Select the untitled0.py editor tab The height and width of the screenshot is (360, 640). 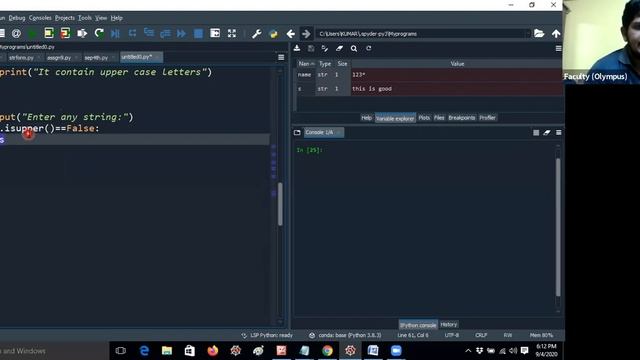tap(141, 57)
